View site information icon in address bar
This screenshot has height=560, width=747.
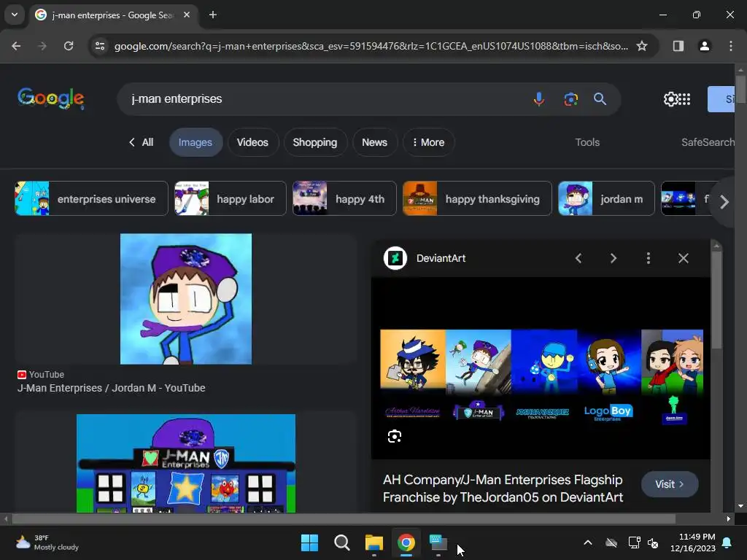[x=100, y=46]
